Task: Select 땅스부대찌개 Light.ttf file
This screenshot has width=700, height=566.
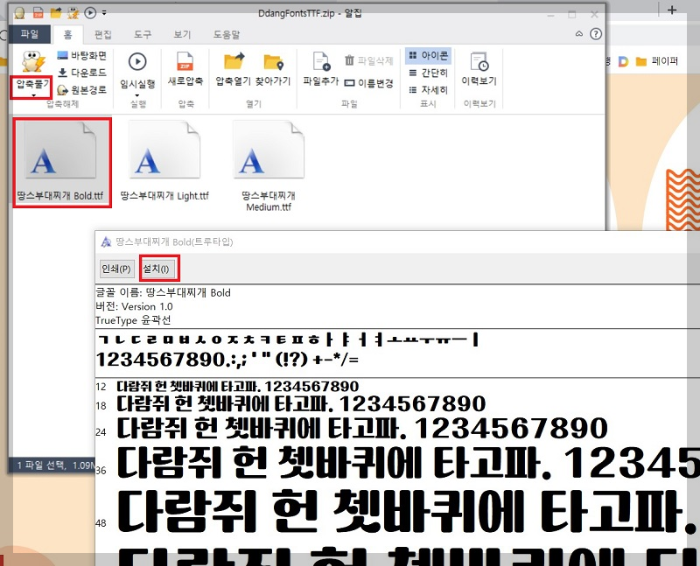Action: tap(165, 162)
